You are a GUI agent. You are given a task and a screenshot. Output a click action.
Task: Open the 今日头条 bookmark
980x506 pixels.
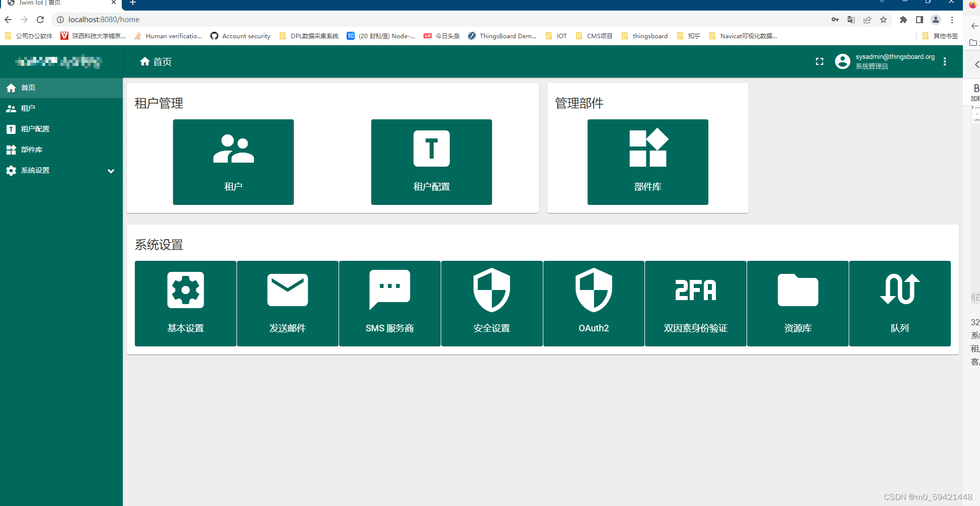coord(442,36)
